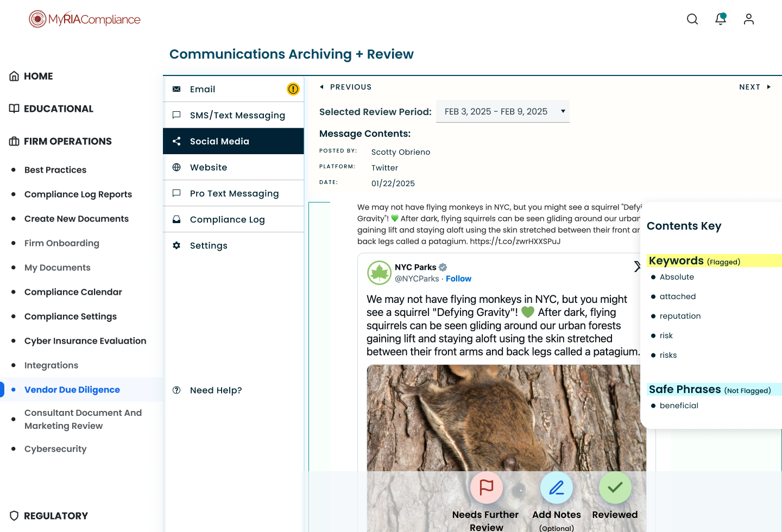Click the Follow link for NYCParks
The image size is (782, 532).
coord(459,278)
